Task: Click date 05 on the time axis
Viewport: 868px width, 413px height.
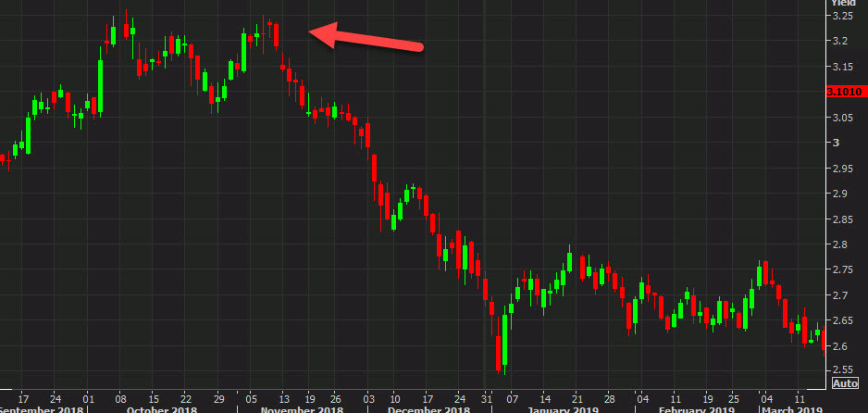Action: 252,398
